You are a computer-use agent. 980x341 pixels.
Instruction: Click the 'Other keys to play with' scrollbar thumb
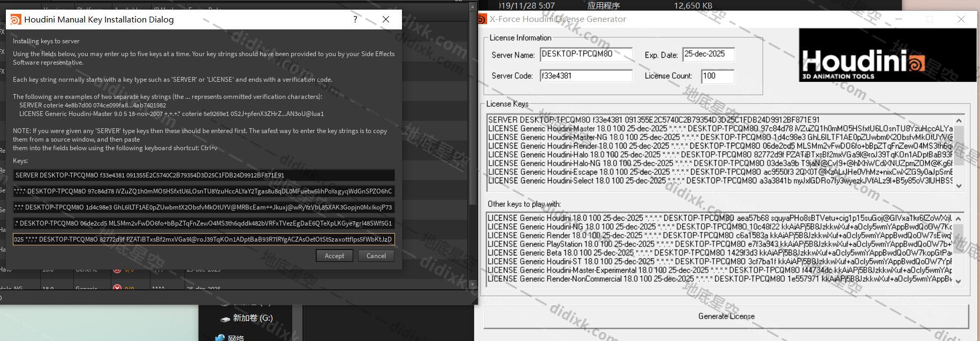tap(959, 238)
